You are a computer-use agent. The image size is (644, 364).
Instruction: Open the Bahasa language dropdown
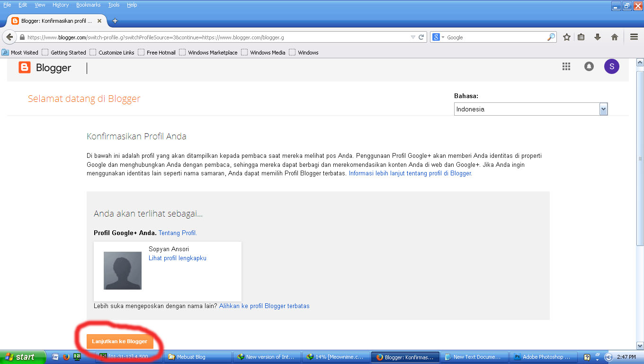click(530, 109)
